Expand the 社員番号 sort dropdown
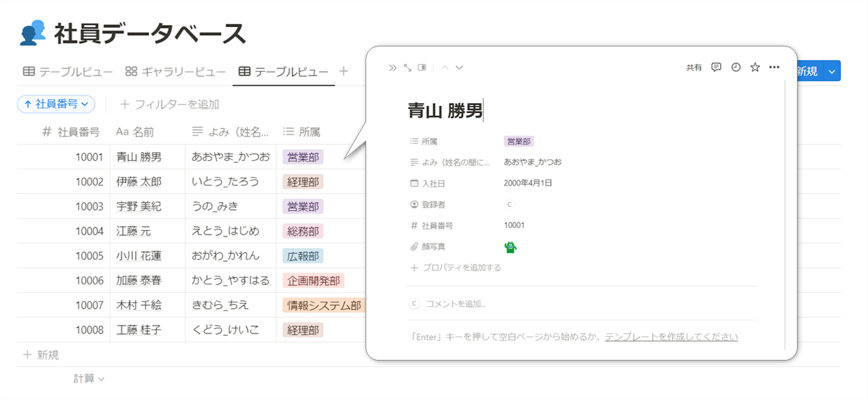Screen dimensions: 868x400 (x=56, y=104)
